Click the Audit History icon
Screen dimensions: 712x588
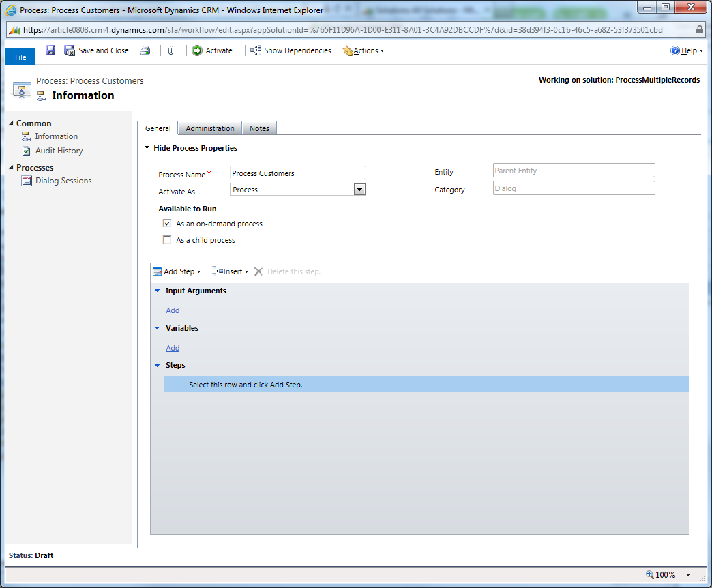27,150
